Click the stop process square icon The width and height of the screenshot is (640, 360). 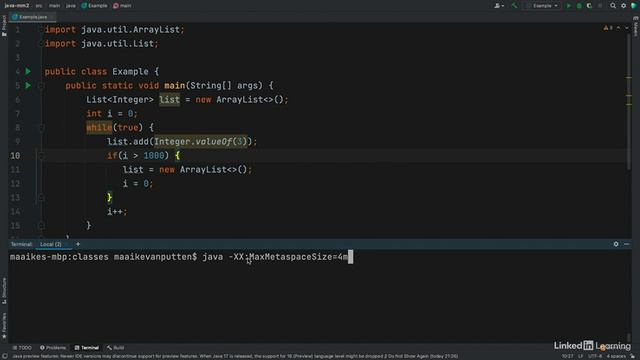600,6
